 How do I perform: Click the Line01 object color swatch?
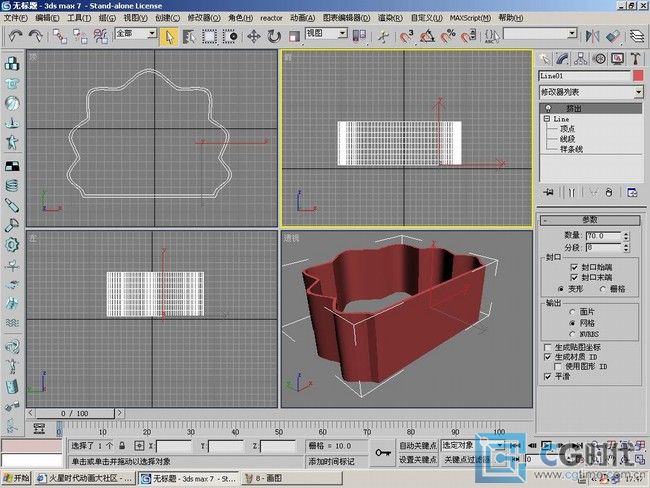(638, 75)
